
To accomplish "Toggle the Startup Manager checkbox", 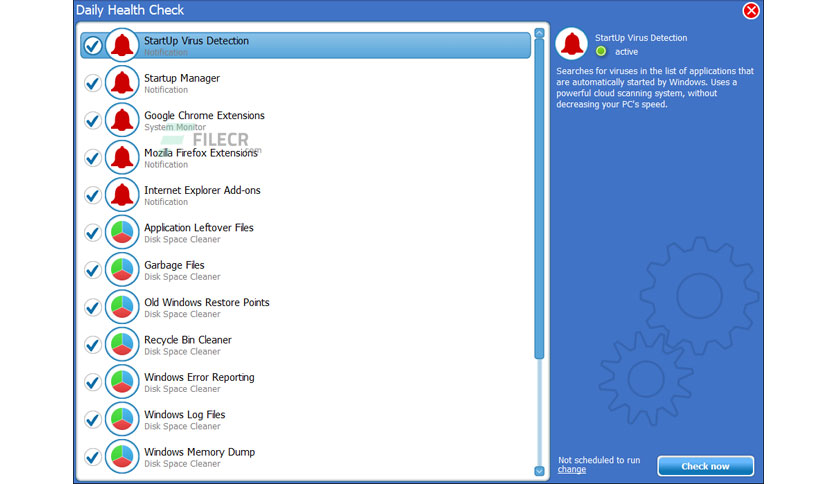I will [x=93, y=83].
